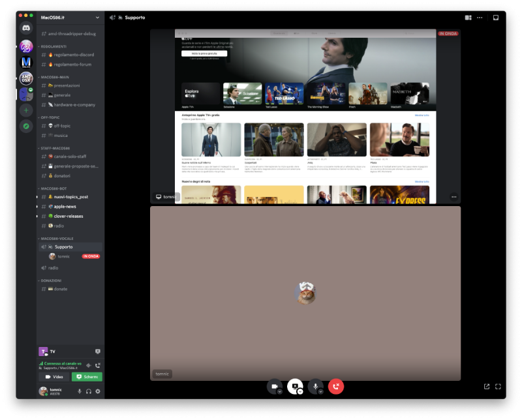Open nuovi-topics_post channel
This screenshot has width=522, height=420.
(x=70, y=197)
